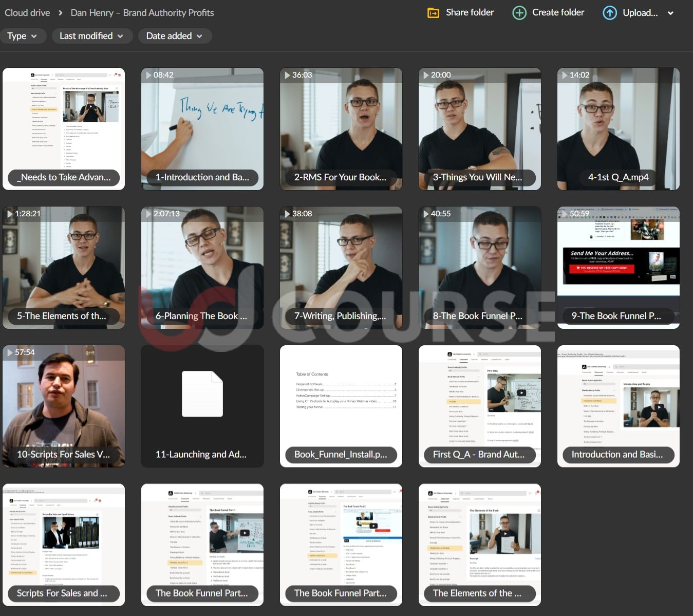Select the Scripts For Sales and screenshot file
The height and width of the screenshot is (616, 693).
pyautogui.click(x=63, y=545)
